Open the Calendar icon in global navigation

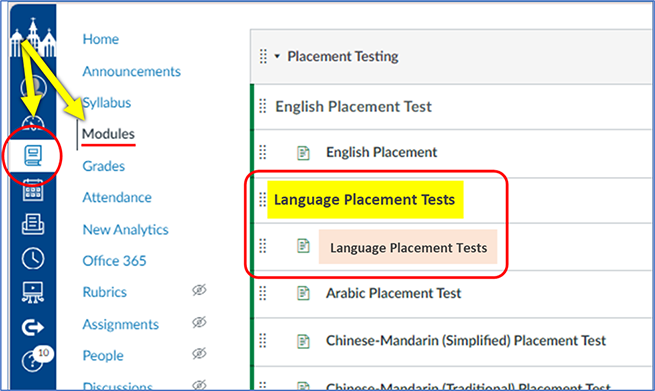pyautogui.click(x=33, y=190)
